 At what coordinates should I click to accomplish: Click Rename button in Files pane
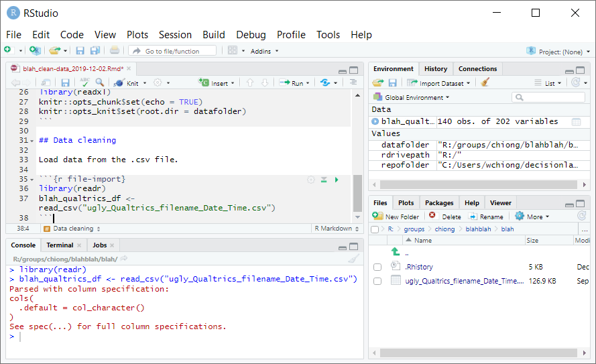coord(486,217)
